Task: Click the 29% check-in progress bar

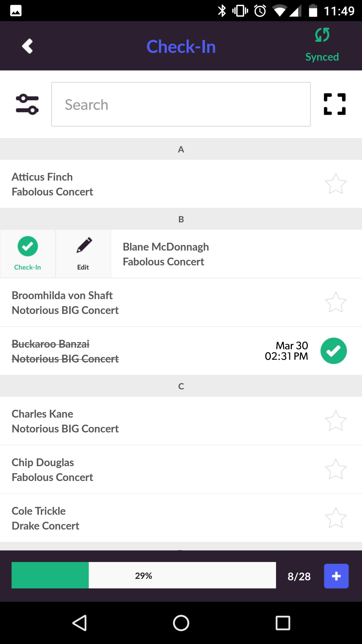Action: [x=144, y=576]
